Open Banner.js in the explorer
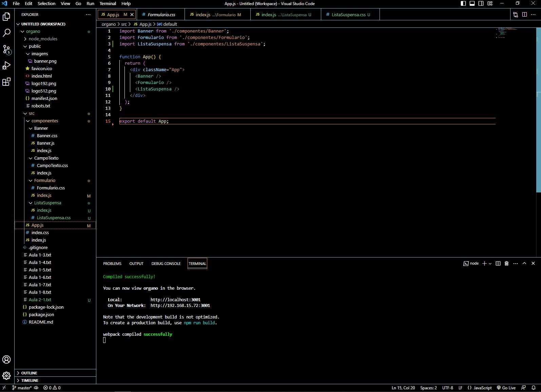 point(55,143)
